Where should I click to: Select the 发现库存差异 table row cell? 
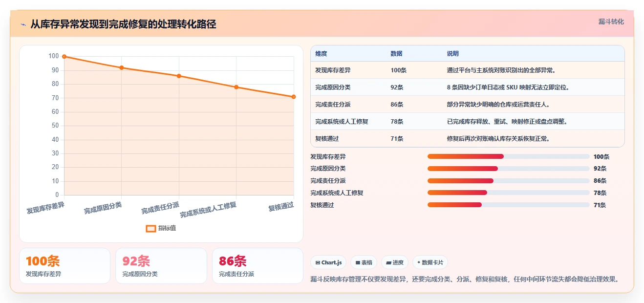coord(333,70)
